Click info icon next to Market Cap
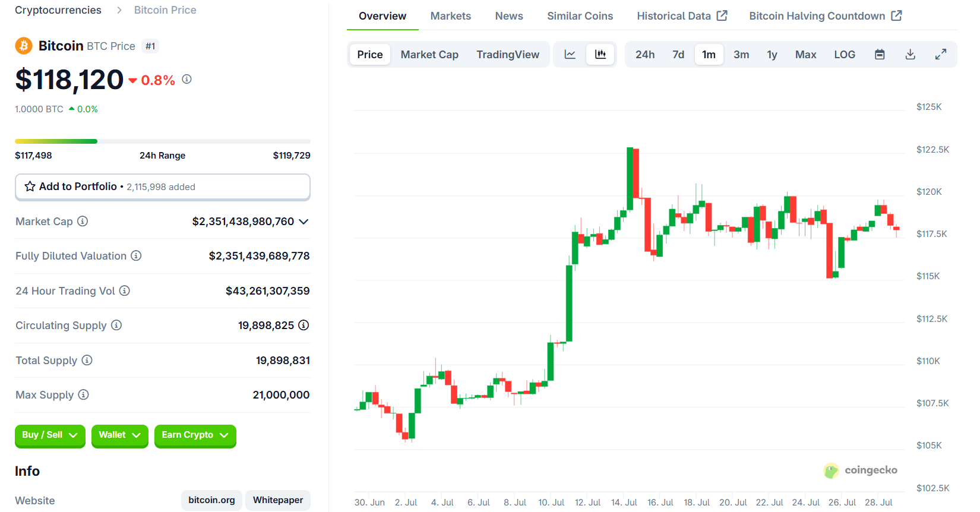This screenshot has width=980, height=512. point(83,221)
